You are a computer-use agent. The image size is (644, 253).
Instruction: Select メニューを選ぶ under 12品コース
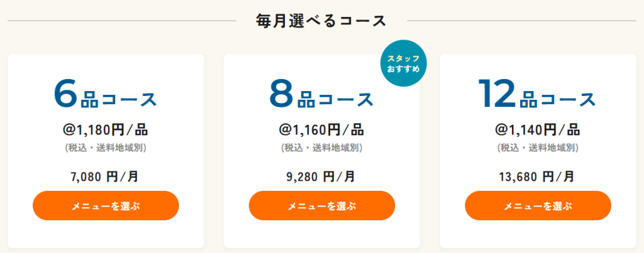(x=538, y=206)
